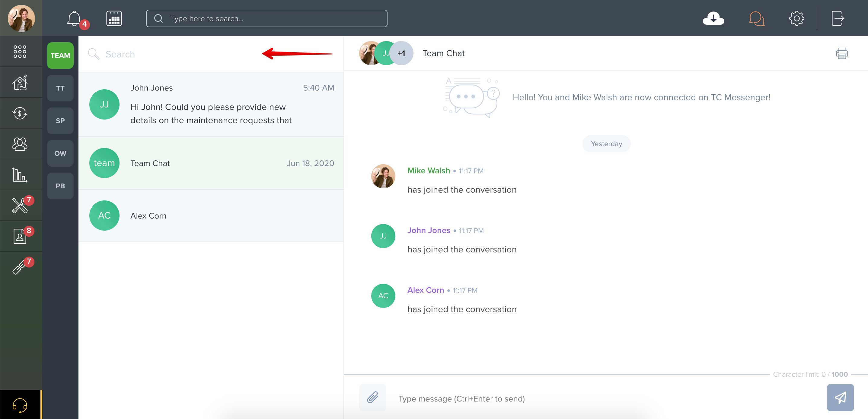Click the Yesterday date label
Image resolution: width=868 pixels, height=419 pixels.
point(606,144)
